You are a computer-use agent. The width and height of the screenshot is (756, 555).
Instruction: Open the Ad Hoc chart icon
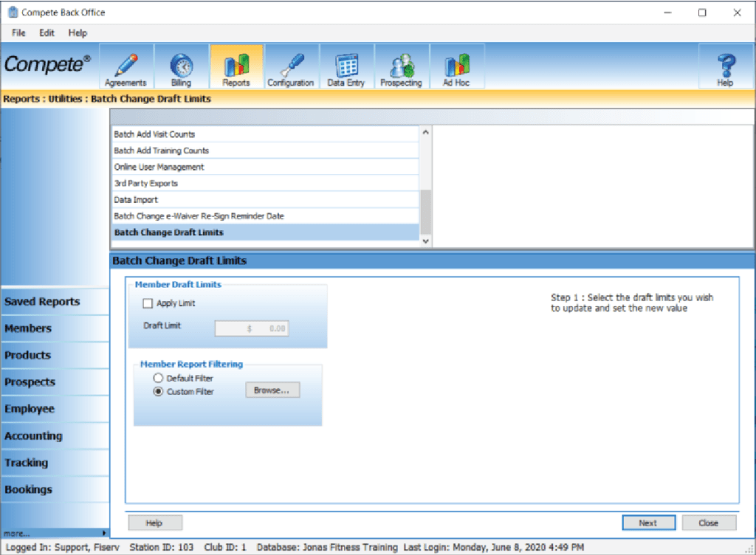456,67
